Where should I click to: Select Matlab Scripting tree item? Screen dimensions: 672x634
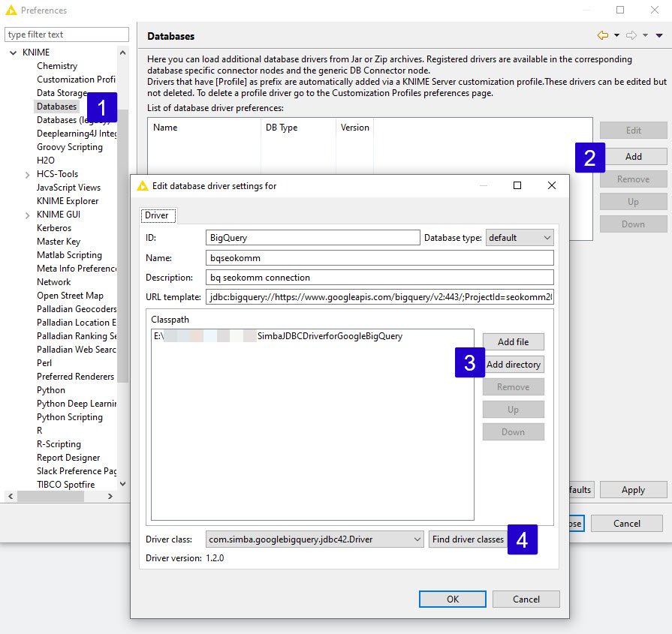[69, 255]
